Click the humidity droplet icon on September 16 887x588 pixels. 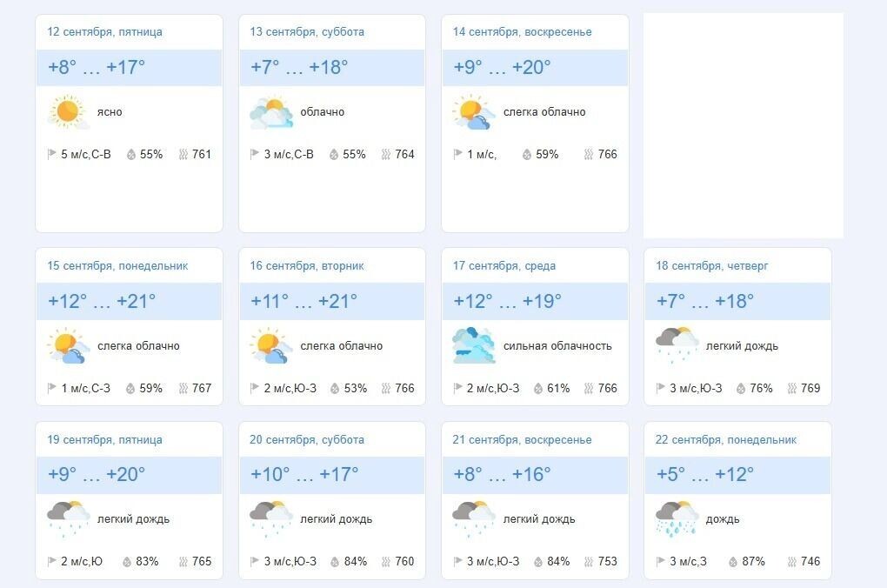pos(333,388)
